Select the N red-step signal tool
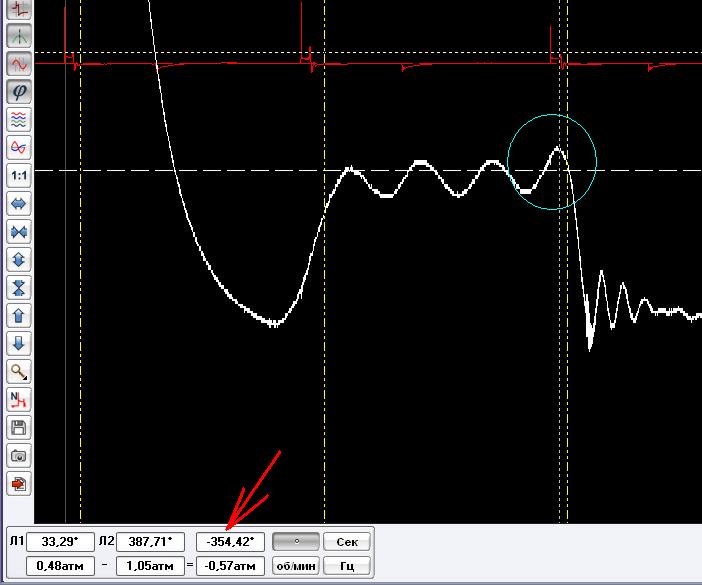Screen dimensions: 702x585 pos(19,400)
